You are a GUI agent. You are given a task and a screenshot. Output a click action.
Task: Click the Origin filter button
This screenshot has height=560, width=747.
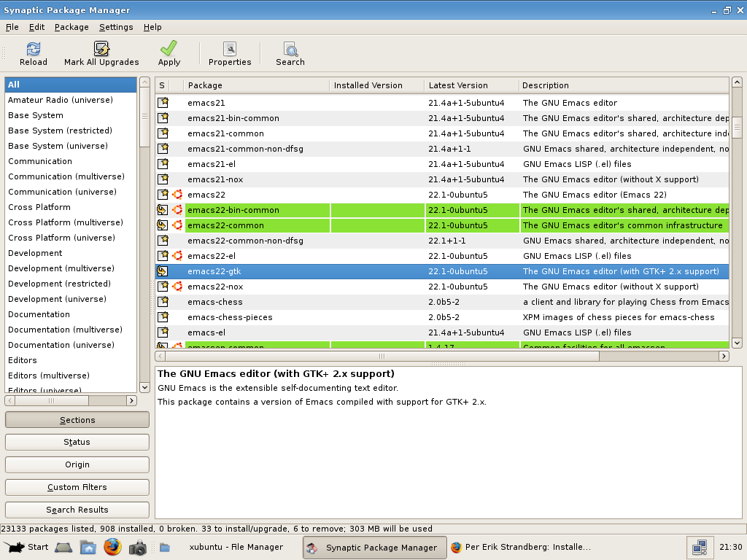[x=77, y=464]
